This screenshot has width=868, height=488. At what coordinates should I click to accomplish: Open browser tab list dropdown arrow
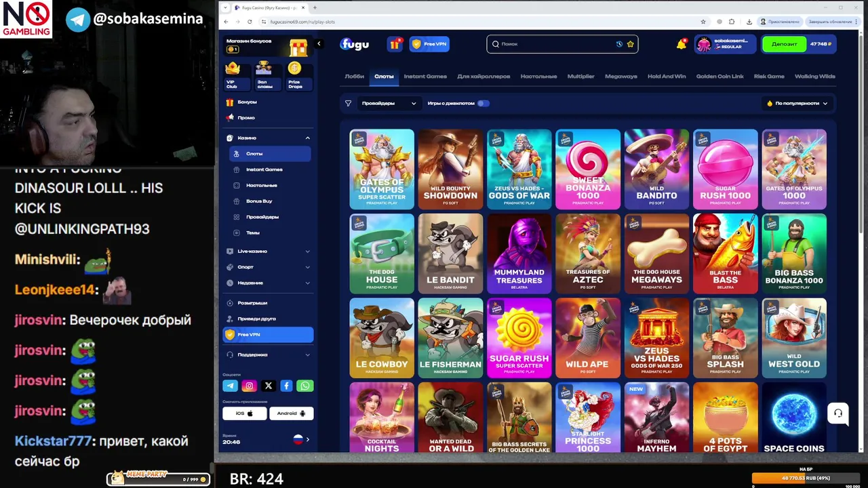(x=225, y=7)
